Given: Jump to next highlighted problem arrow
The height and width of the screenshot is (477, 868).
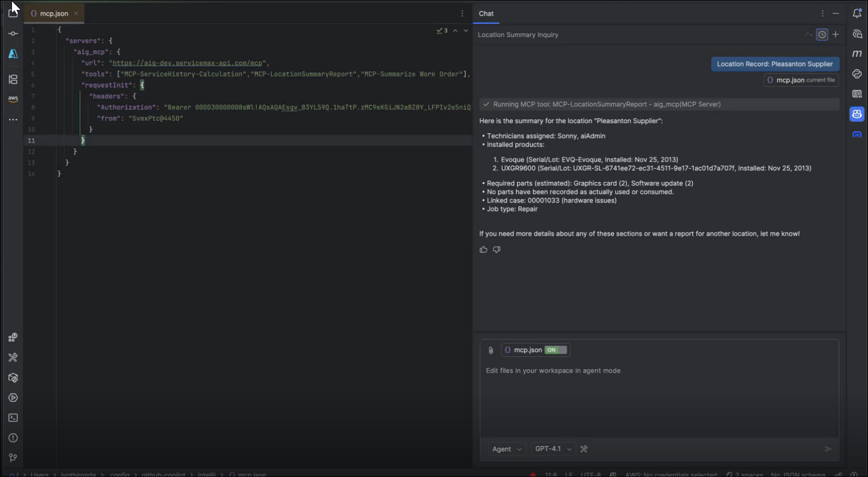Looking at the screenshot, I should (x=466, y=31).
